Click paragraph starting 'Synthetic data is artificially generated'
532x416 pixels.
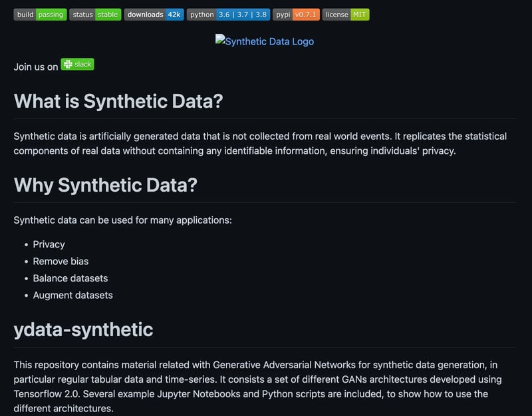coord(260,143)
